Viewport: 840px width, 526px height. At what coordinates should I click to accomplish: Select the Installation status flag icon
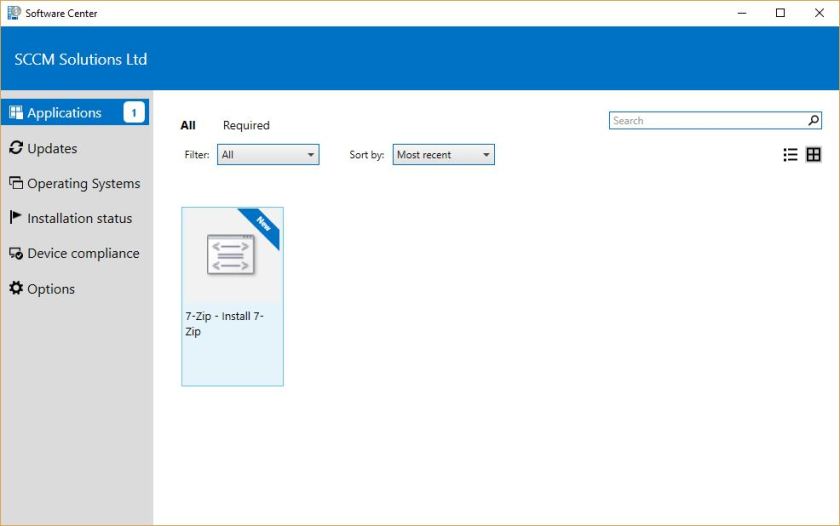pyautogui.click(x=16, y=218)
